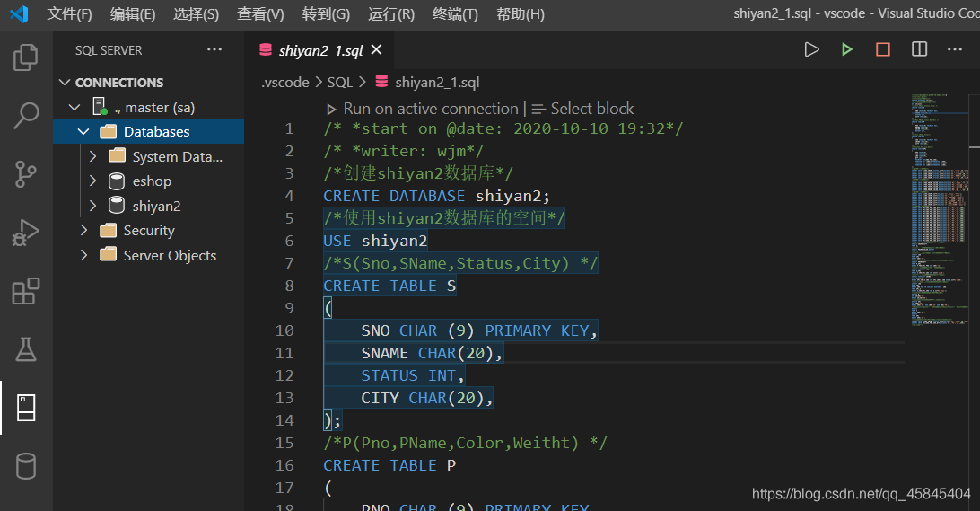980x511 pixels.
Task: Collapse the CONNECTIONS section
Action: 65,83
